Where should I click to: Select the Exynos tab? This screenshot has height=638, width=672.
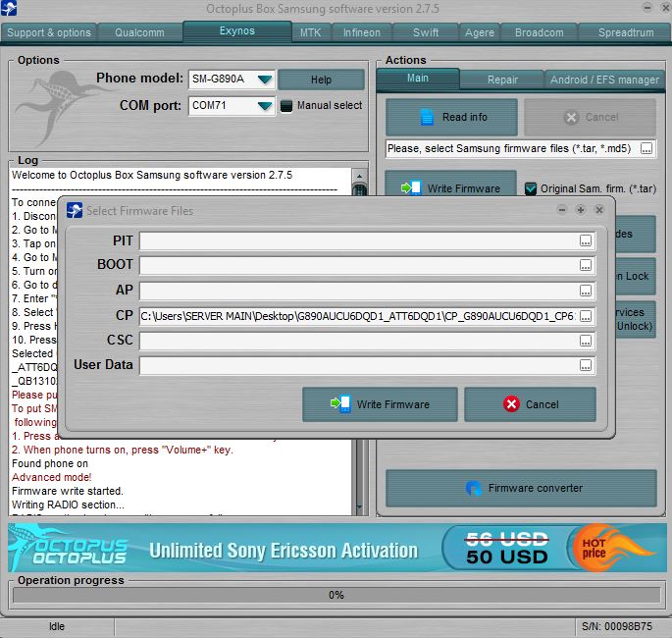click(237, 31)
